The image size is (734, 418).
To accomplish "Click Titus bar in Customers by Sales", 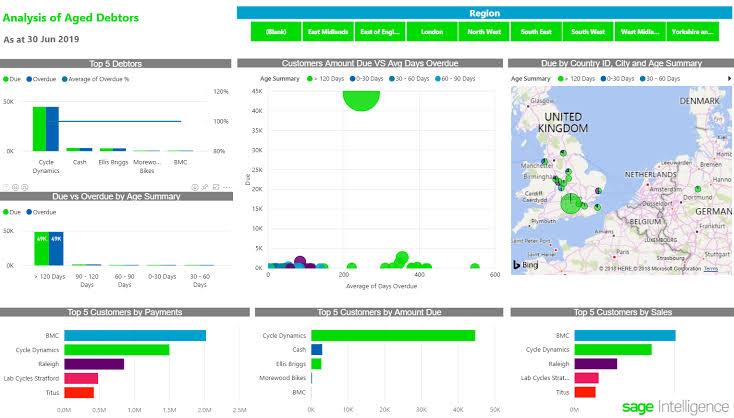I will [585, 392].
